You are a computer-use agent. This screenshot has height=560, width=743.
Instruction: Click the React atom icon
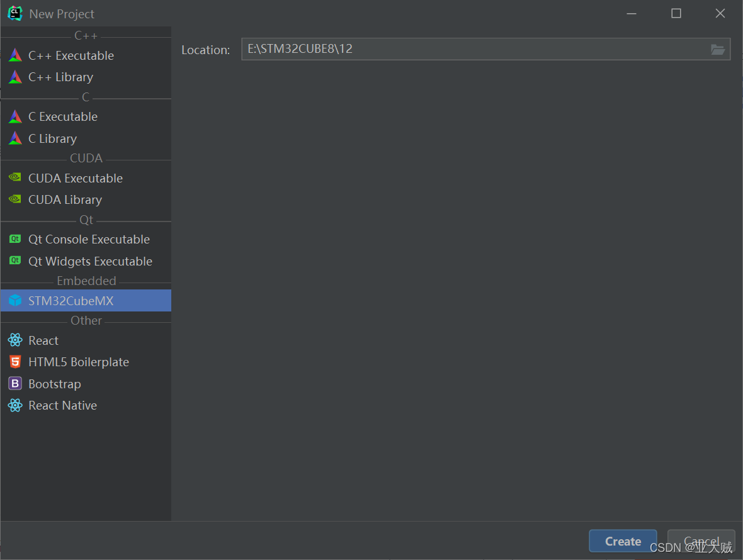(x=15, y=340)
